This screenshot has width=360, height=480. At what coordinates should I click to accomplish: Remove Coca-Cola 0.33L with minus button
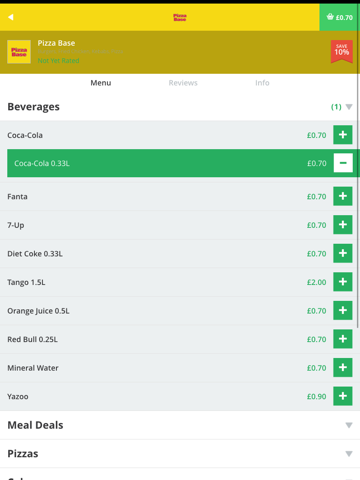click(343, 163)
